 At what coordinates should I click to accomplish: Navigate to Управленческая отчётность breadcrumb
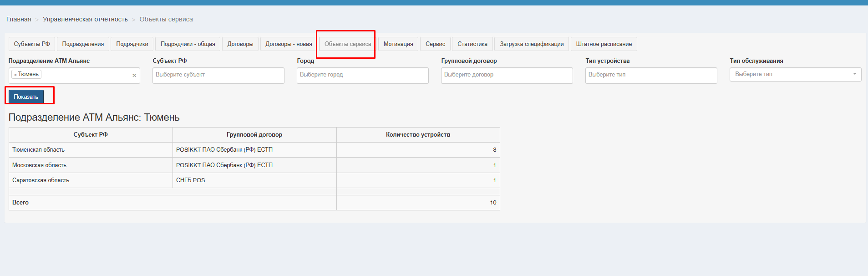point(85,19)
